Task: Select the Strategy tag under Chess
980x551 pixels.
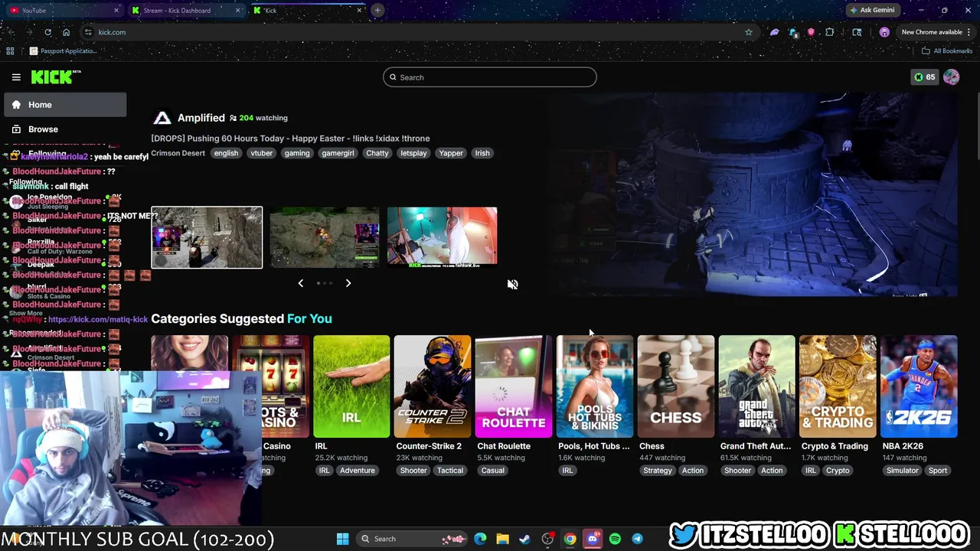Action: [x=658, y=471]
